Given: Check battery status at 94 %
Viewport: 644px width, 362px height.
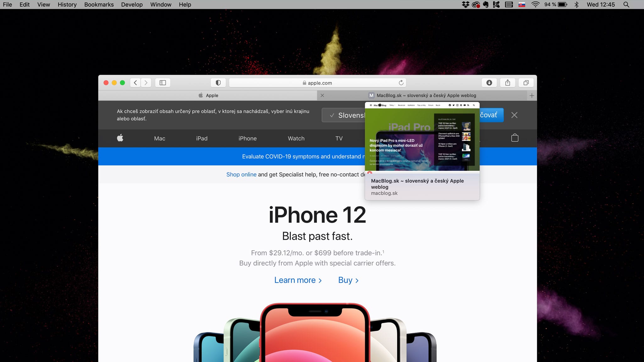Looking at the screenshot, I should tap(556, 4).
